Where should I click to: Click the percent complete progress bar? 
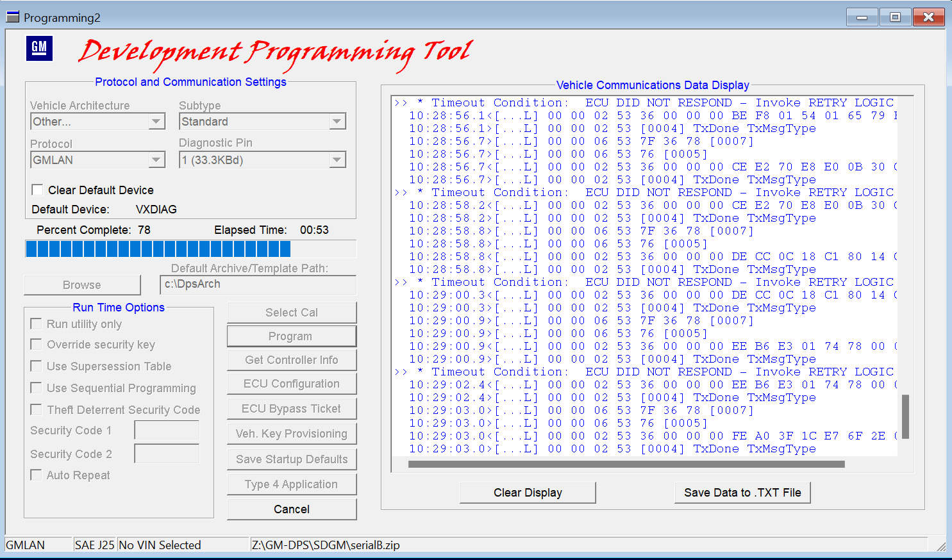[x=190, y=249]
